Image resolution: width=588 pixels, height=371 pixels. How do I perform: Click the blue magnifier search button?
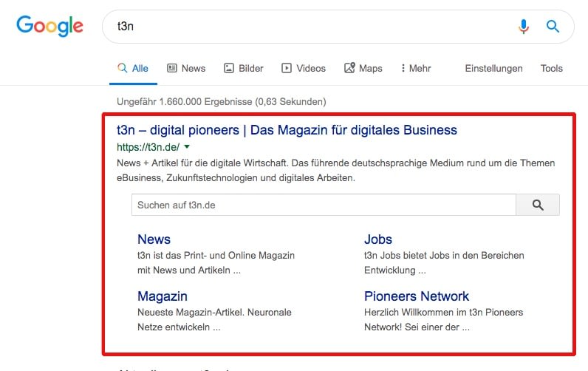pyautogui.click(x=553, y=27)
